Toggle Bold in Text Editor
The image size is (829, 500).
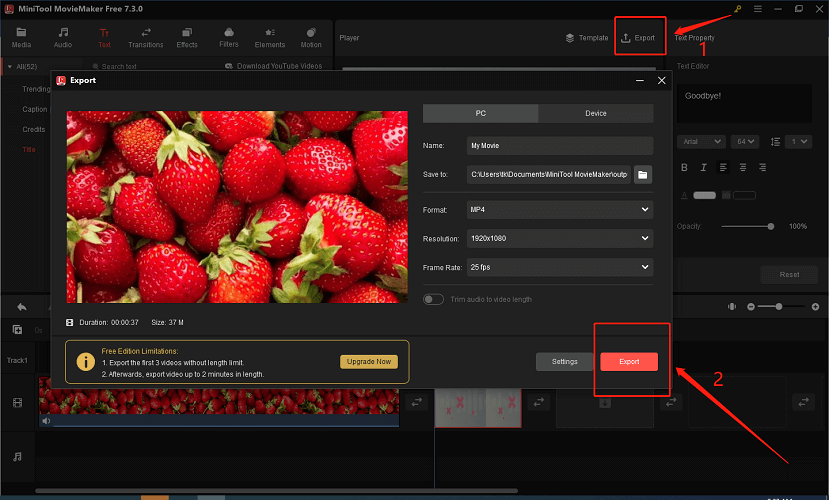tap(684, 168)
